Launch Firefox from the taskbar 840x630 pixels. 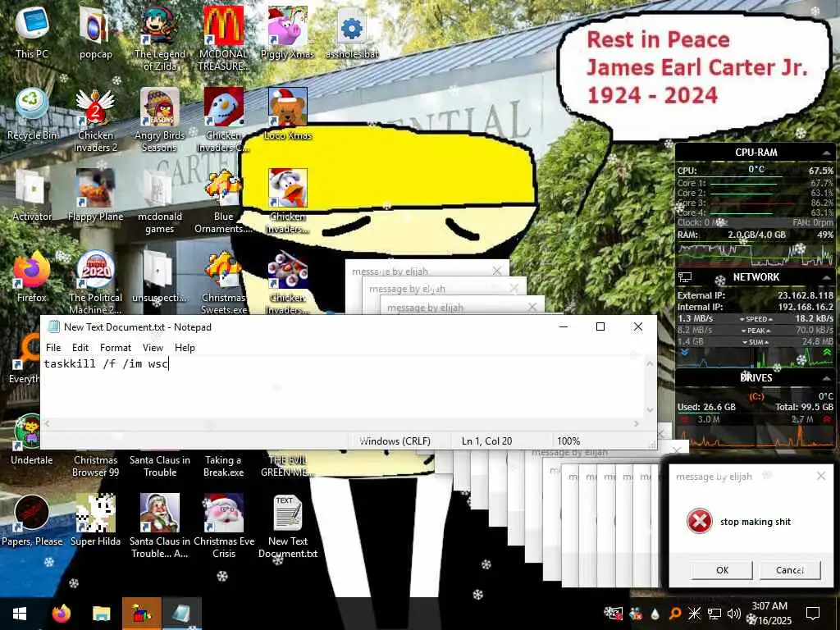(x=61, y=614)
